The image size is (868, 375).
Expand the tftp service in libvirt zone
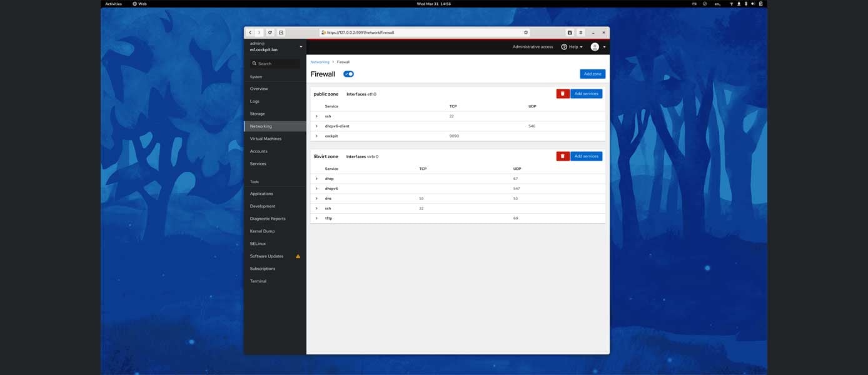[x=317, y=218]
